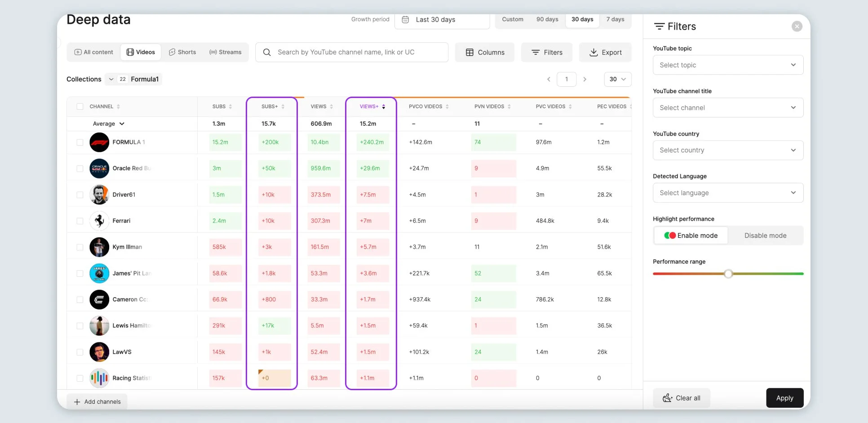Expand the Average row dropdown
This screenshot has width=868, height=423.
pos(122,124)
